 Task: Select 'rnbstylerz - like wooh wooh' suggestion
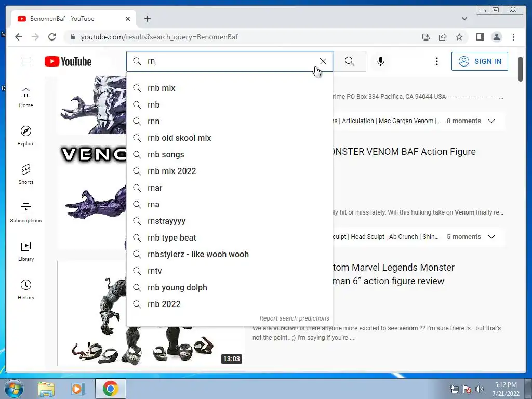click(229, 254)
